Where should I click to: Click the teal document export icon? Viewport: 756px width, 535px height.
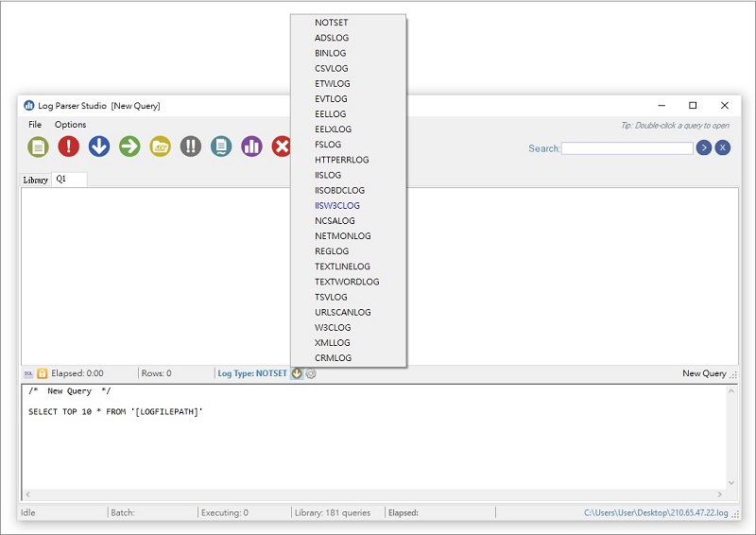tap(221, 147)
